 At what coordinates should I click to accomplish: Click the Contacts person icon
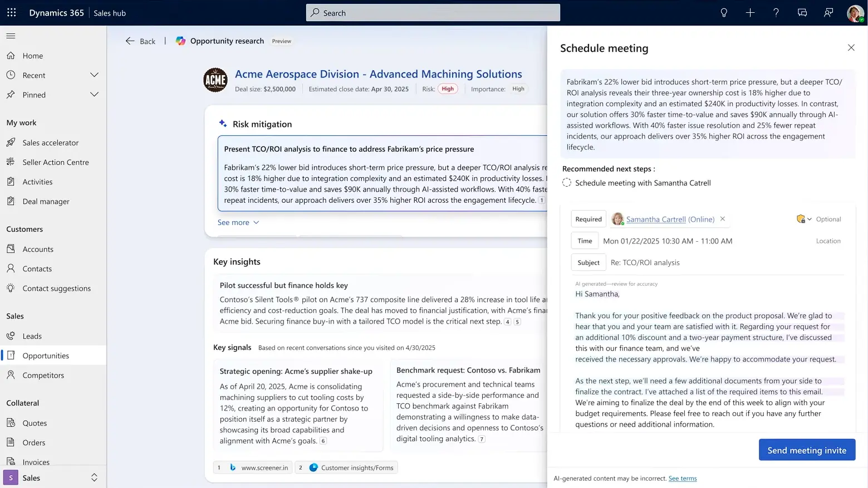click(11, 269)
